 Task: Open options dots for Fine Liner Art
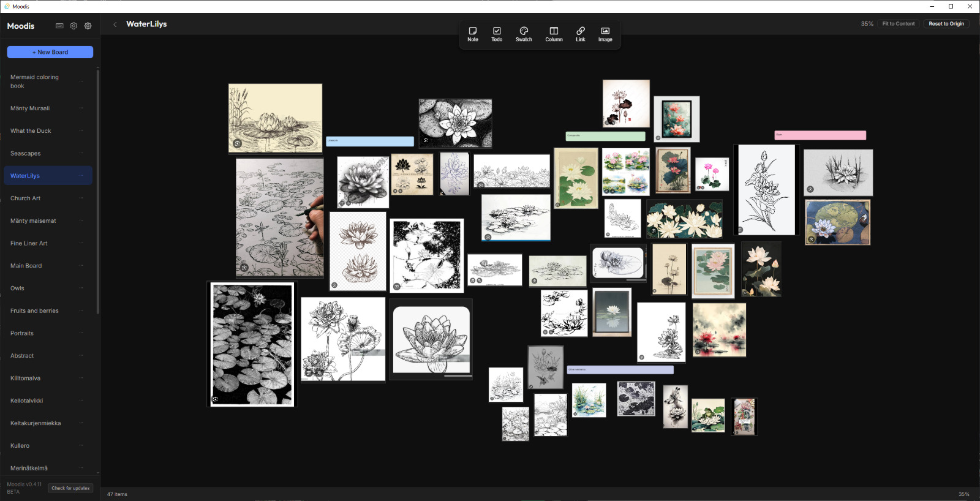click(81, 243)
